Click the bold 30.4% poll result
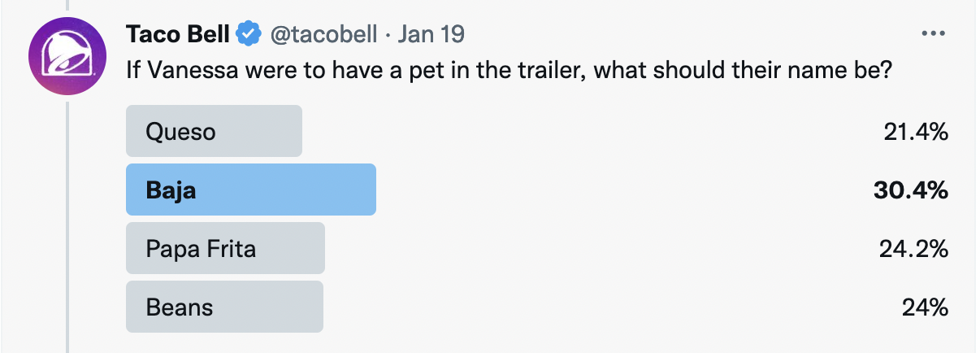Image resolution: width=980 pixels, height=353 pixels. pyautogui.click(x=910, y=190)
